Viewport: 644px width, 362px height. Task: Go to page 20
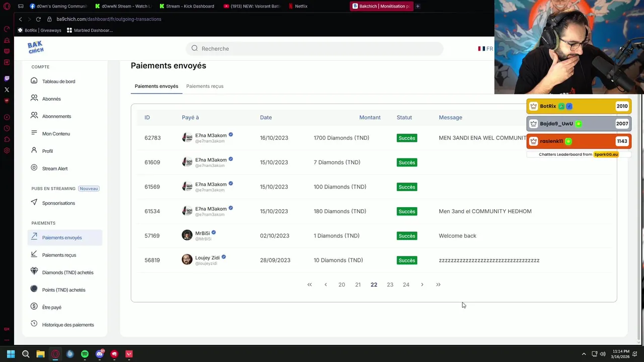[342, 285]
